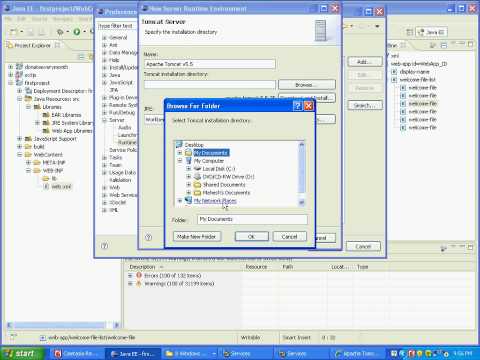Click the folder tree vertical scrollbar thumb
The height and width of the screenshot is (360, 480).
302,170
